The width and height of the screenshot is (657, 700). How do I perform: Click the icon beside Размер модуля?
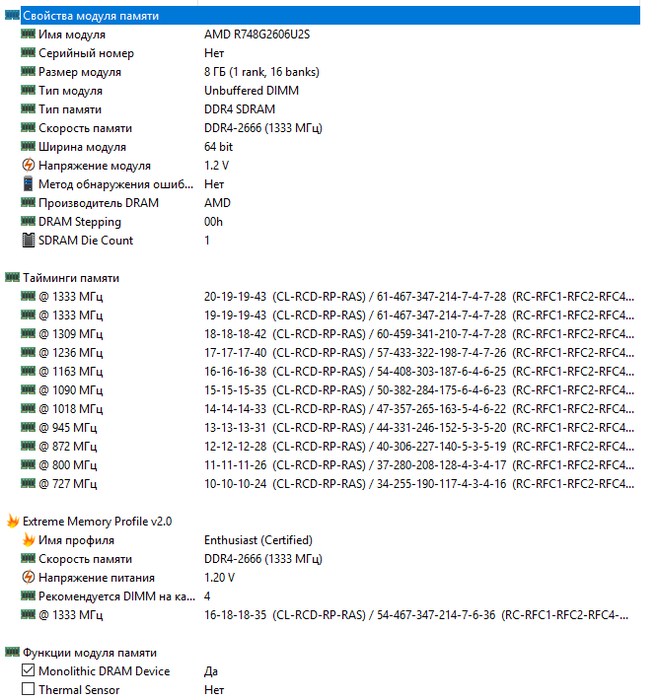(28, 71)
